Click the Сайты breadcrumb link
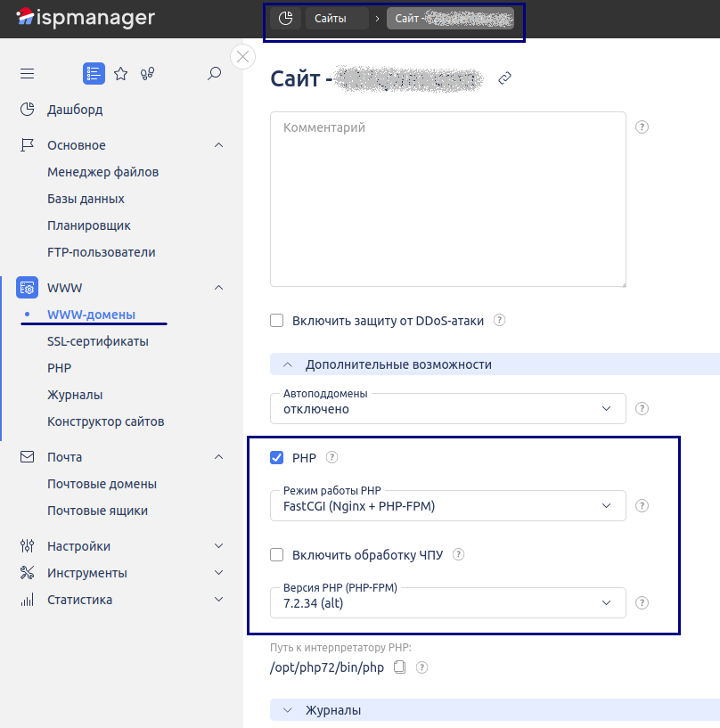This screenshot has height=728, width=720. (x=336, y=19)
